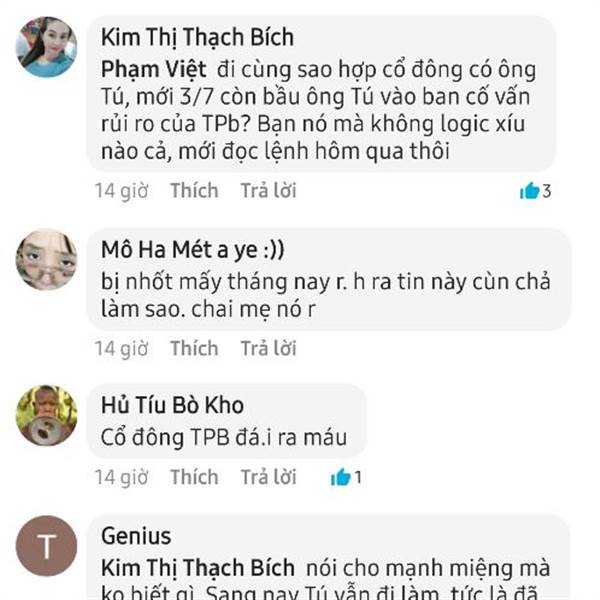Open Mô Ha Mét a ye profile picture
The image size is (600, 600).
[46, 260]
